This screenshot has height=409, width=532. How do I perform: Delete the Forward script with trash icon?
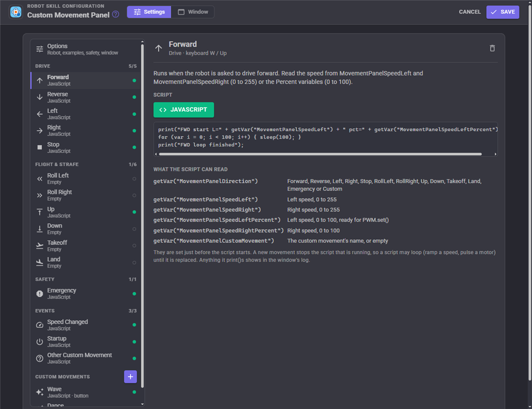(x=493, y=48)
